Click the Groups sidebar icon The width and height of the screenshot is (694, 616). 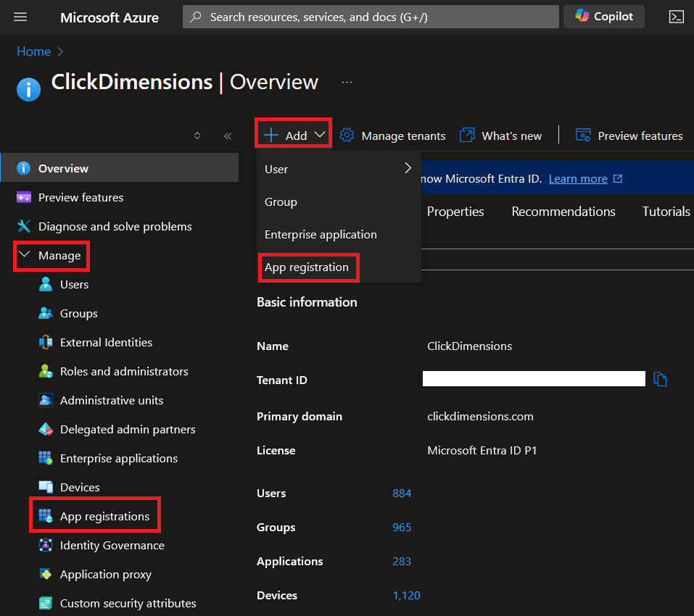(46, 313)
